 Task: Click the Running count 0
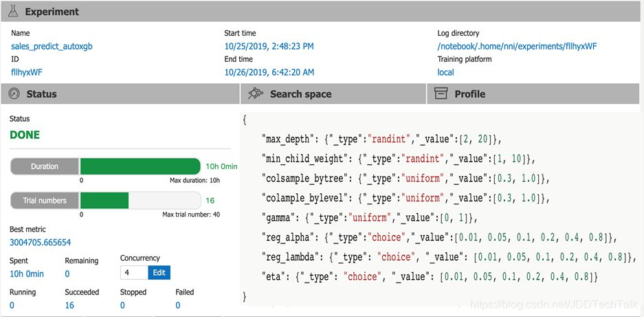12,305
